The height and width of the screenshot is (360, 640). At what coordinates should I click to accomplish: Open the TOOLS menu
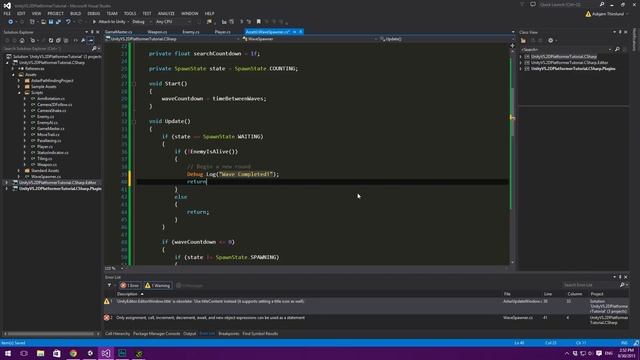pyautogui.click(x=130, y=13)
